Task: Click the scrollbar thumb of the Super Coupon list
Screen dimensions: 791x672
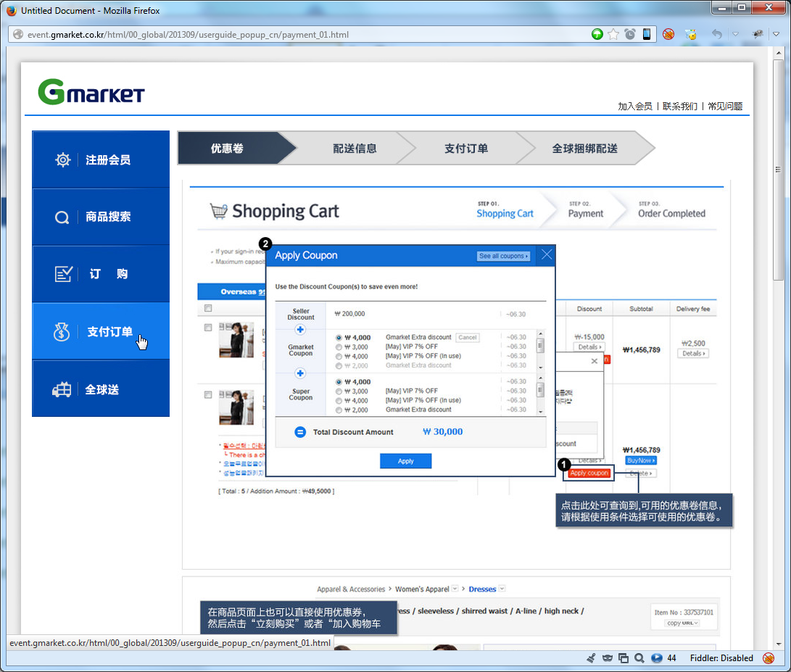Action: tap(540, 389)
